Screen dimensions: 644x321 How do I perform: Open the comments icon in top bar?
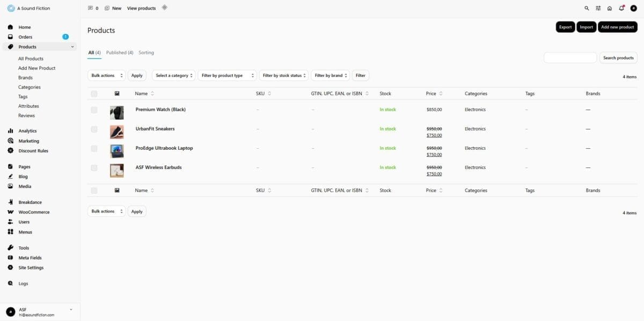click(90, 9)
